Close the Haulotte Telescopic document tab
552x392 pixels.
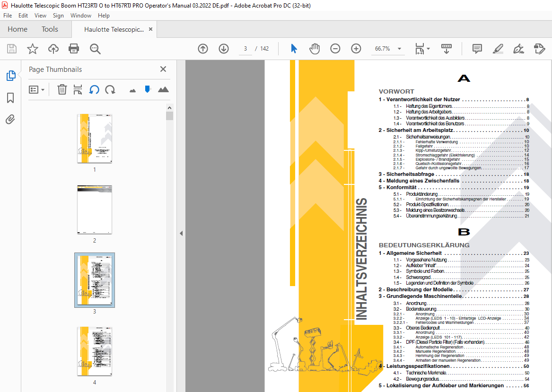click(151, 29)
